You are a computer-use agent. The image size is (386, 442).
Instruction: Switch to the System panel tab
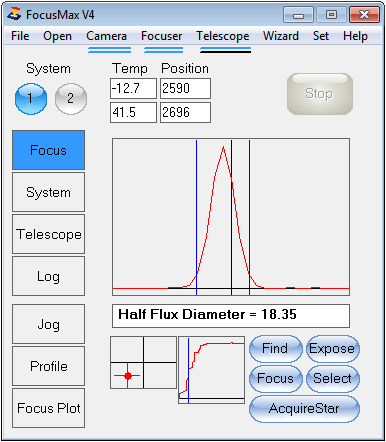[49, 192]
